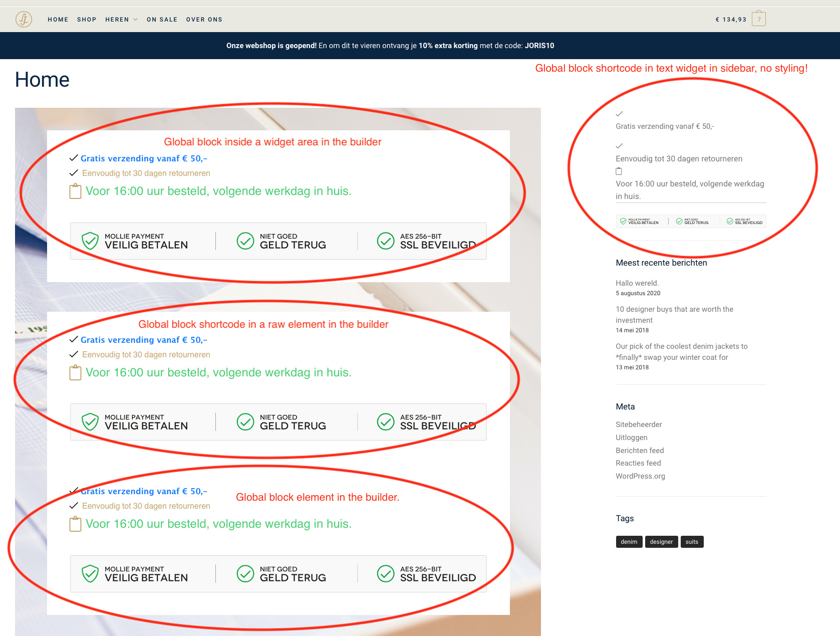Click the Niet Goed Geld Terug checkmark icon in first block

(x=245, y=241)
